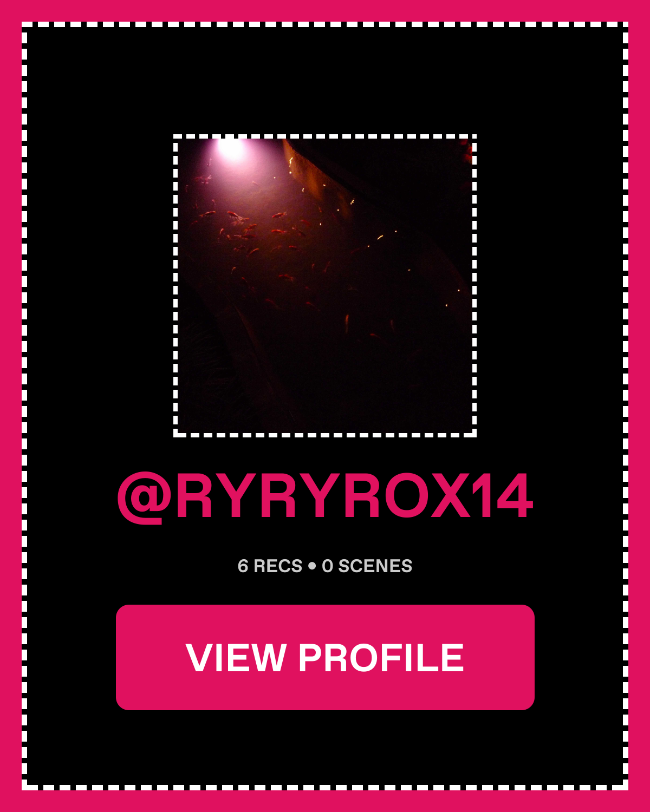This screenshot has height=812, width=650.
Task: Click the 0 SCENES count
Action: coord(367,566)
